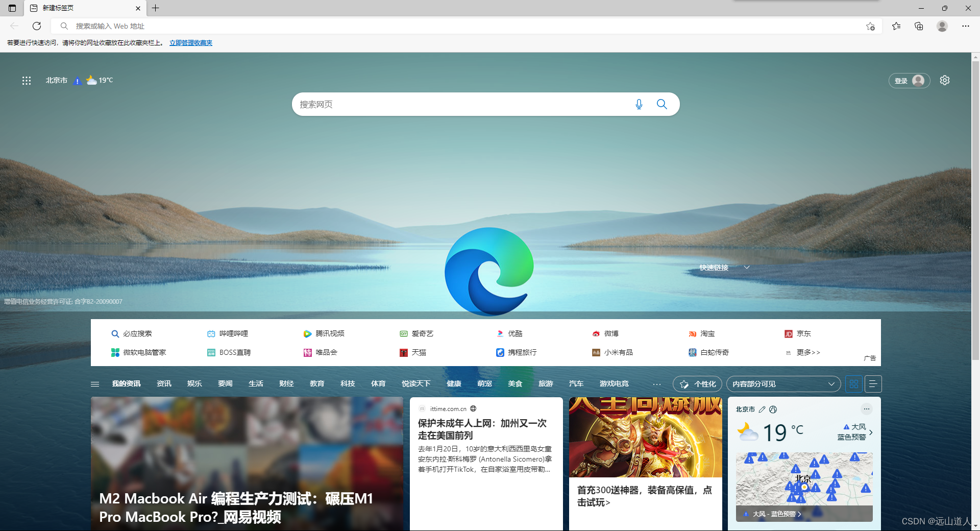The width and height of the screenshot is (980, 531).
Task: Expand the 快速链接 chevron
Action: 747,268
